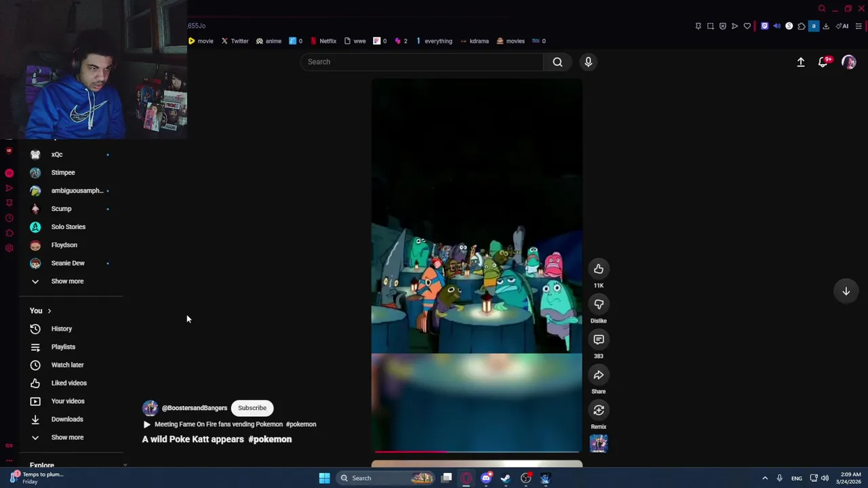
Task: Open the comments with 383 replies
Action: click(x=599, y=340)
